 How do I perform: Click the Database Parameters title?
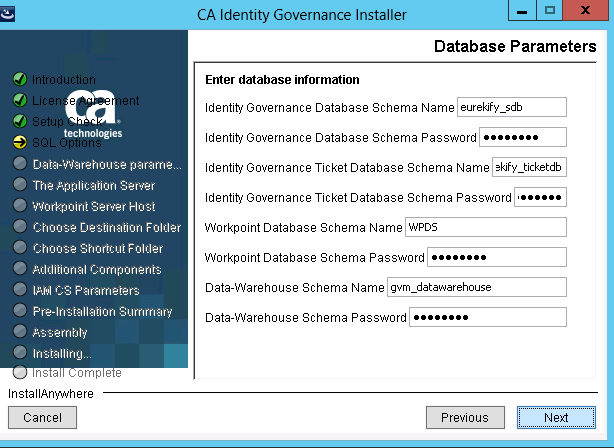(x=515, y=46)
